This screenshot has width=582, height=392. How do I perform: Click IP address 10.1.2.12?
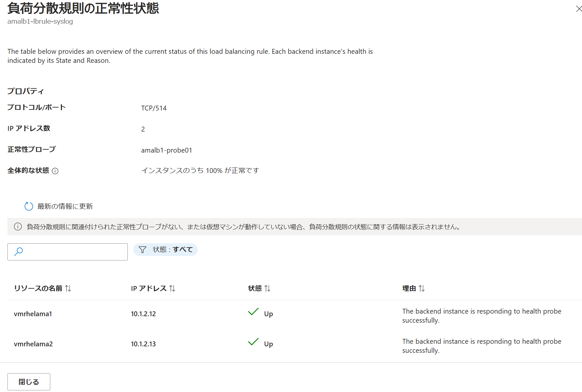143,314
